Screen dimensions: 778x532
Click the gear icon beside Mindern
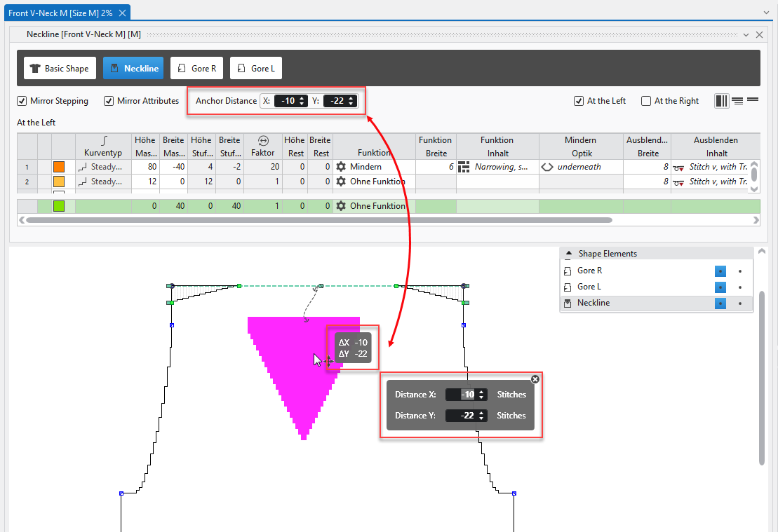[x=341, y=167]
